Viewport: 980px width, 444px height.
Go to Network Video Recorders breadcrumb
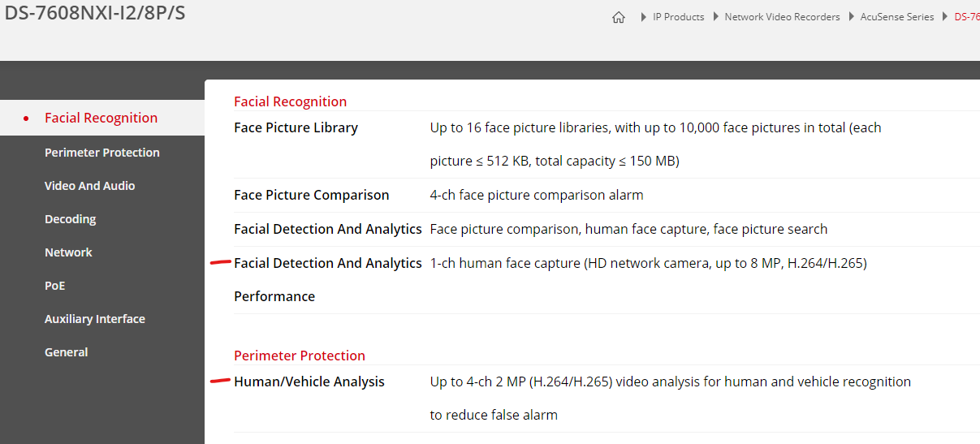pos(782,17)
